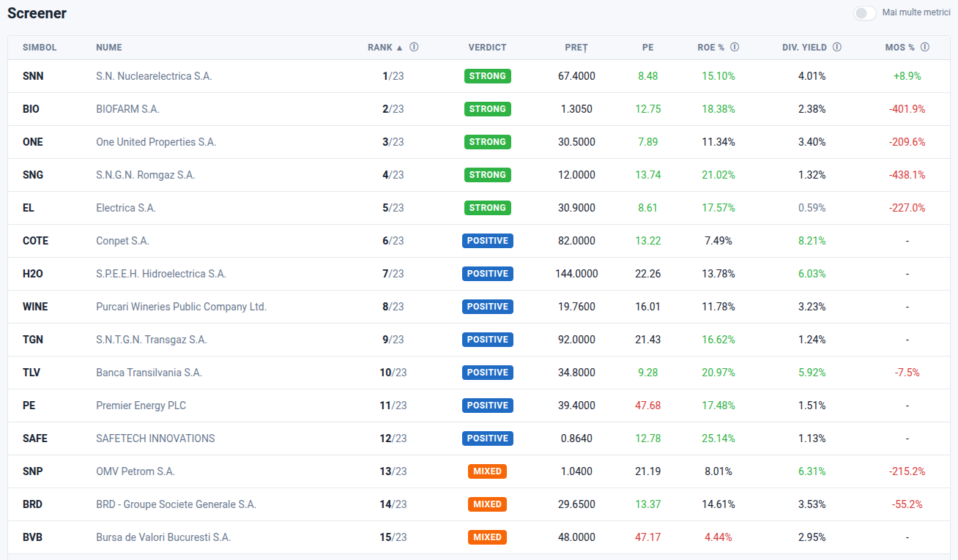
Task: Sort table by PE column header
Action: click(647, 48)
